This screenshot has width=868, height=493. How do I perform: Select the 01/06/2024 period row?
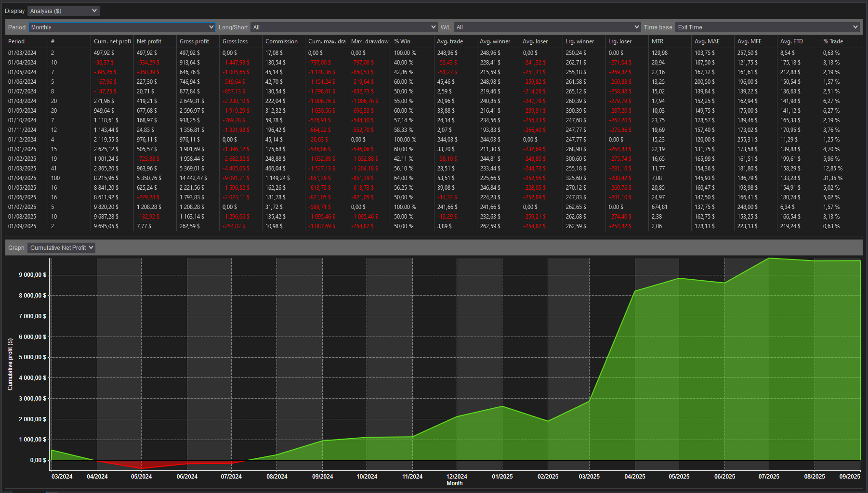[x=434, y=82]
